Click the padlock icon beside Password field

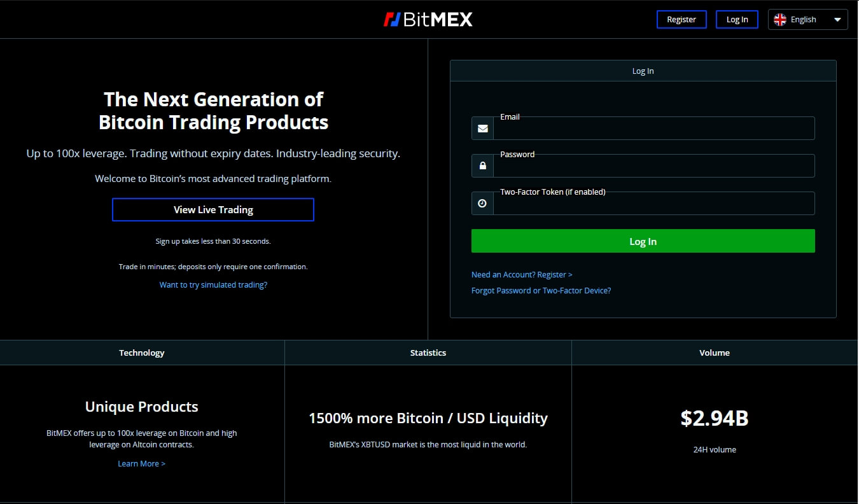[482, 166]
